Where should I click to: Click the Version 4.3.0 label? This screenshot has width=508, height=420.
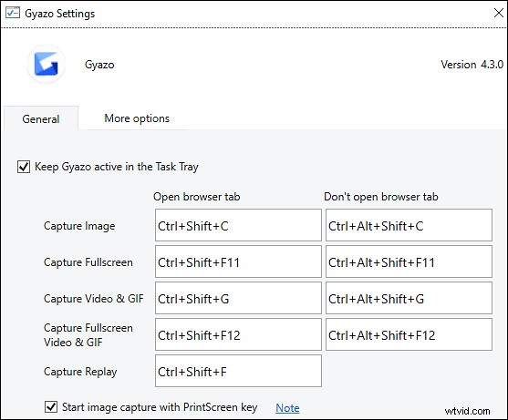coord(472,65)
